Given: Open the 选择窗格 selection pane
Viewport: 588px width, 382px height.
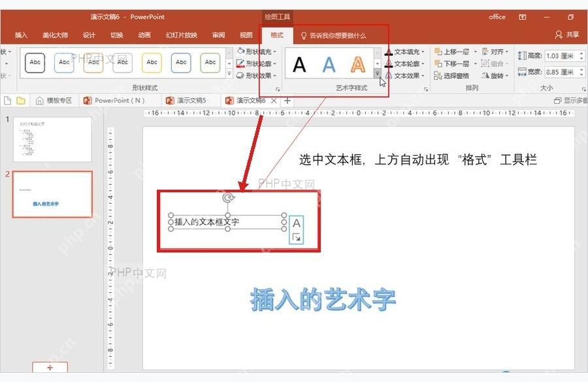Looking at the screenshot, I should point(451,75).
